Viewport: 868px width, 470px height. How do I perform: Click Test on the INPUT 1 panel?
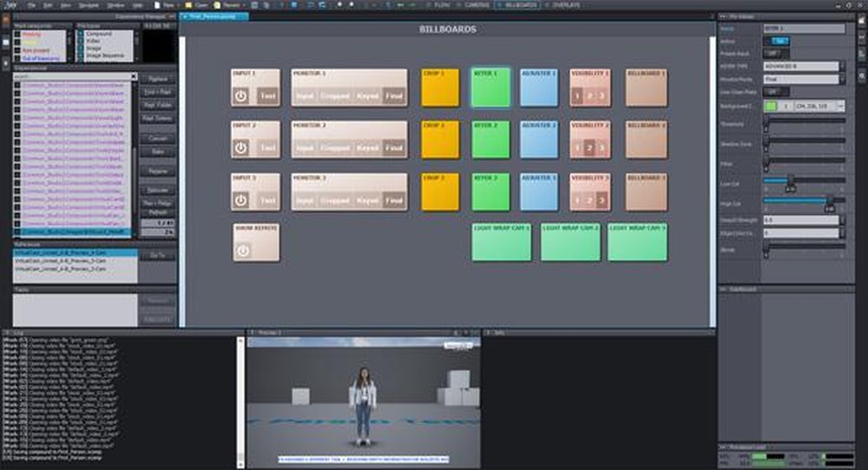268,96
